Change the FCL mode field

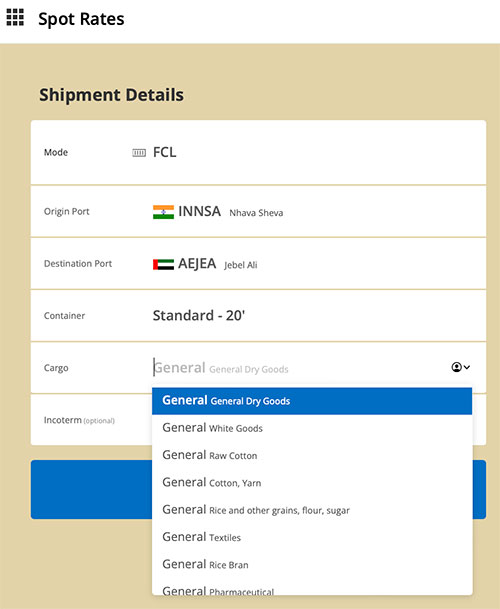[x=258, y=153]
